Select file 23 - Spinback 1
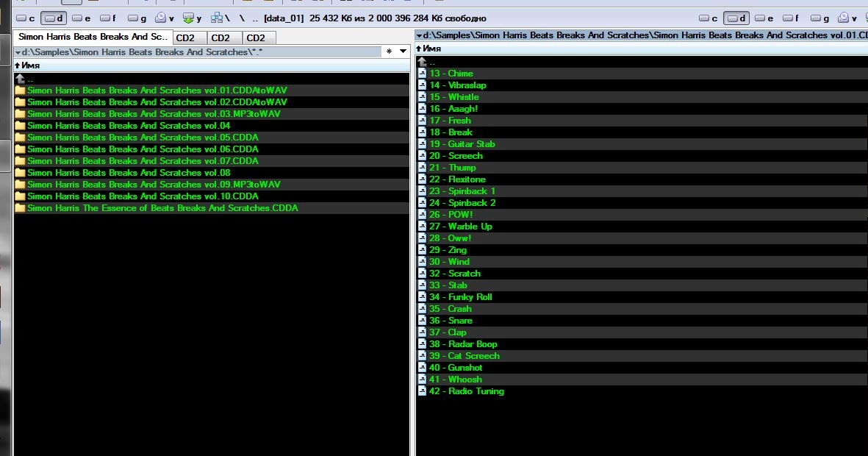868x456 pixels. pyautogui.click(x=462, y=191)
